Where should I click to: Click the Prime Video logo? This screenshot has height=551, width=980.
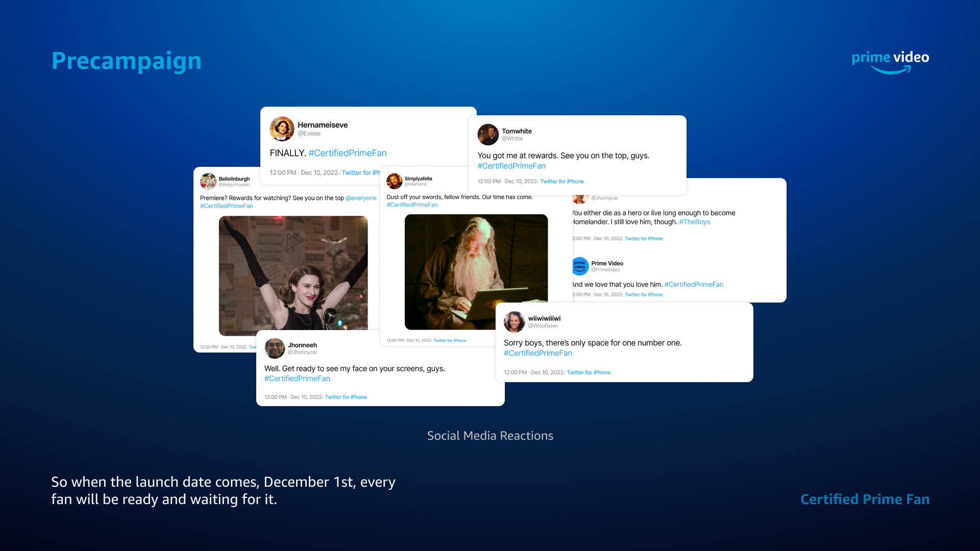coord(890,62)
